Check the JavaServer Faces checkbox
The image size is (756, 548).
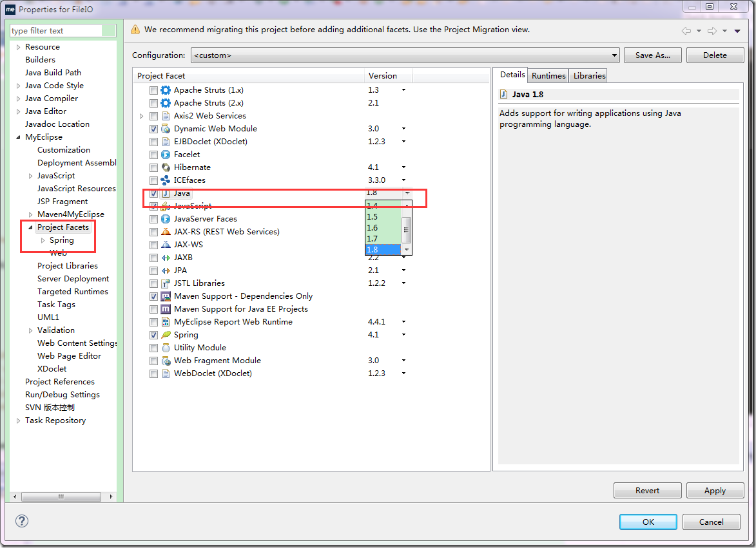pos(153,219)
